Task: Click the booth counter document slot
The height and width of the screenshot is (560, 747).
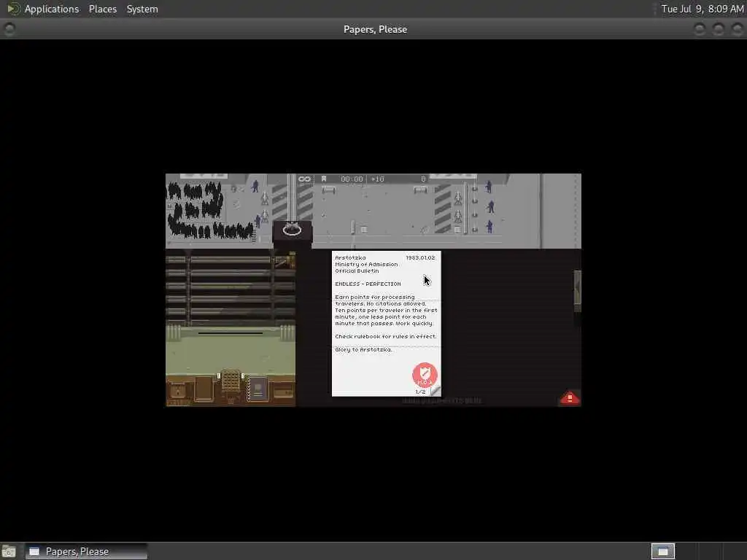Action: tap(231, 332)
